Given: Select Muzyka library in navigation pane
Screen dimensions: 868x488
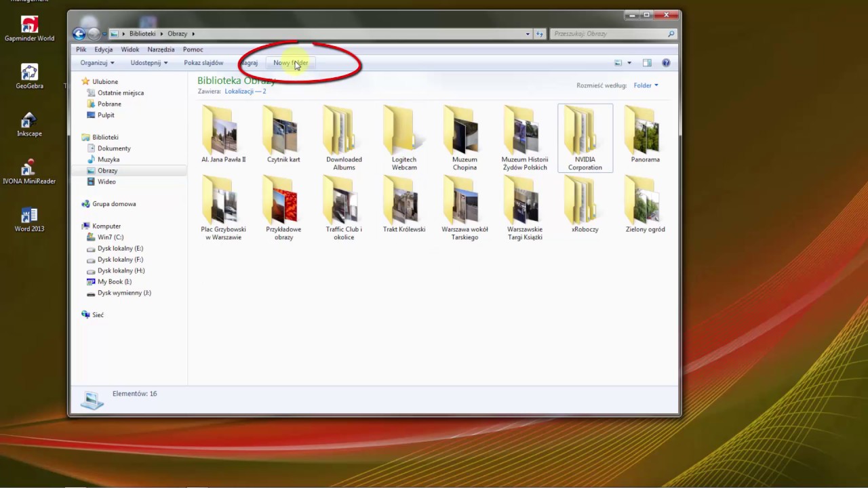Looking at the screenshot, I should pyautogui.click(x=108, y=159).
